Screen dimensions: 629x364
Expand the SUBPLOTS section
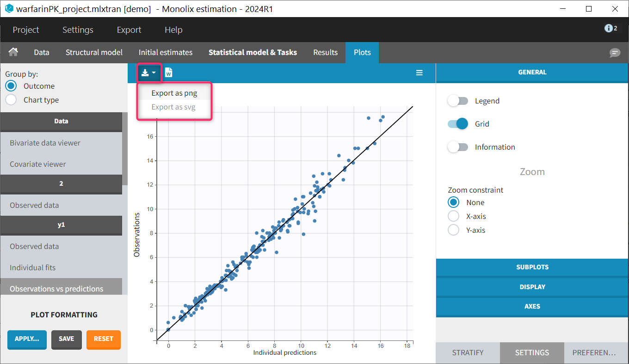point(532,267)
